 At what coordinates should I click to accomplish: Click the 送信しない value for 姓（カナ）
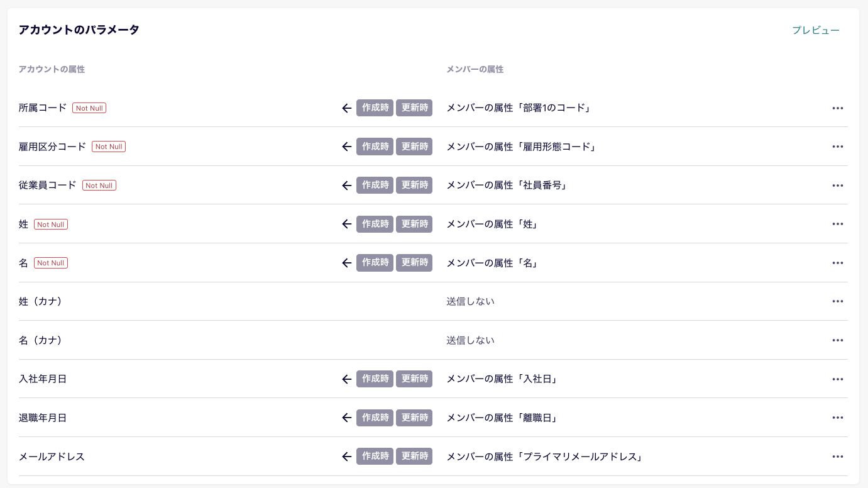(x=470, y=301)
